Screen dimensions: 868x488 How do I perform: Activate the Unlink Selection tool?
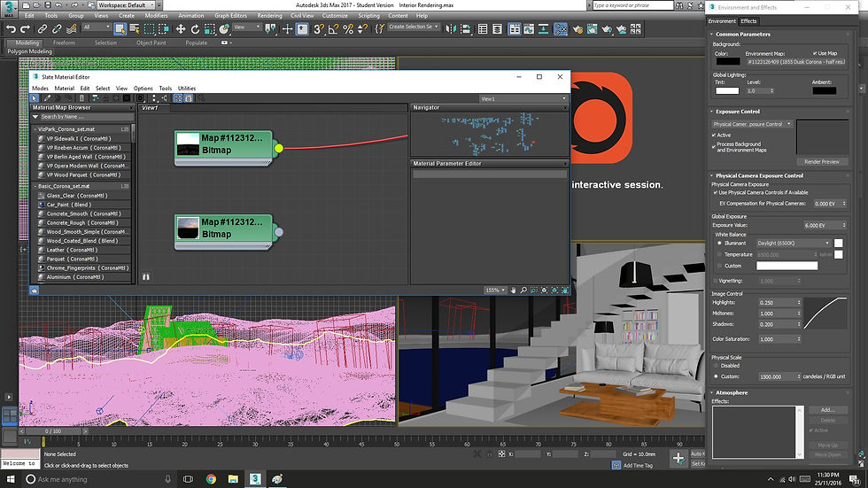point(57,28)
